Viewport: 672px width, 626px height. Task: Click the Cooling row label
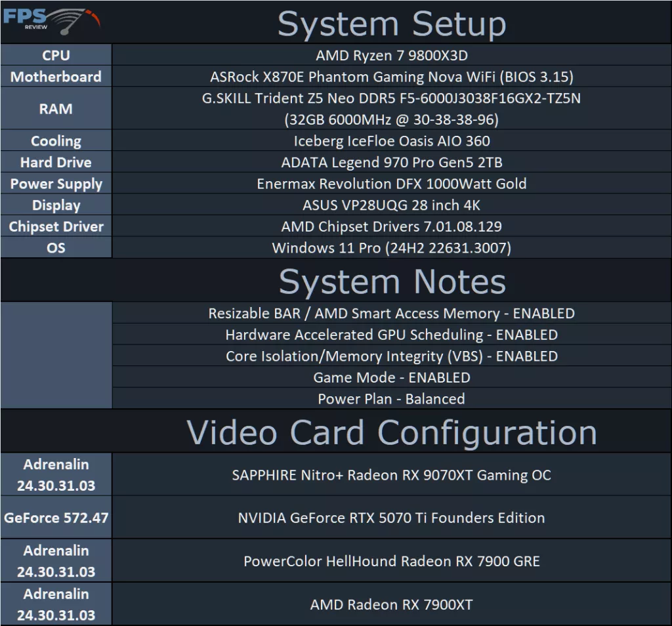56,141
